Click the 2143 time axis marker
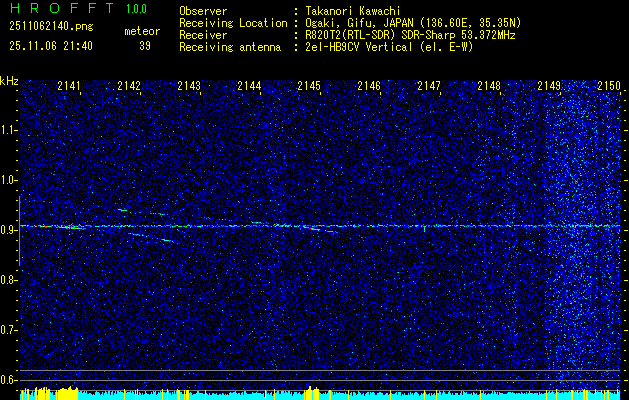Image resolution: width=629 pixels, height=400 pixels. tap(189, 86)
